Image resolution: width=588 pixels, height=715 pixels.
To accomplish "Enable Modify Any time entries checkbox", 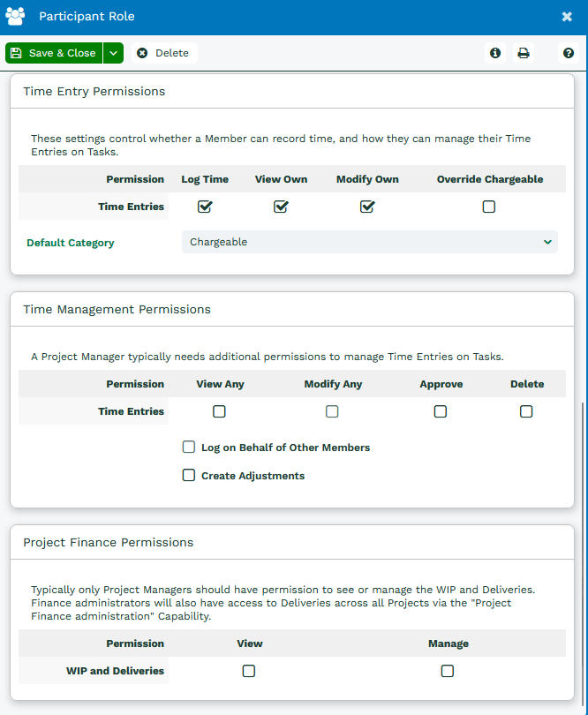I will pyautogui.click(x=332, y=411).
